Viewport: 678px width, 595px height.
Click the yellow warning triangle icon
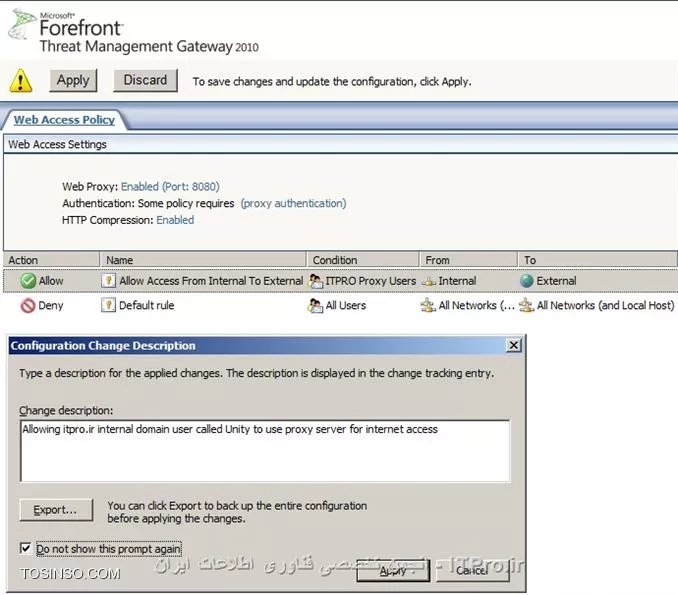(x=20, y=81)
